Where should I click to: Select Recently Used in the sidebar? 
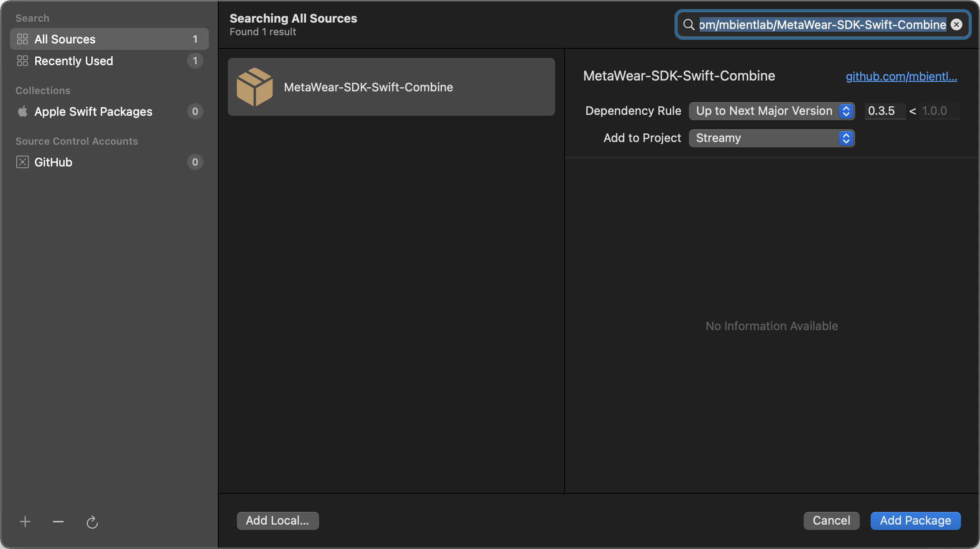pos(109,61)
